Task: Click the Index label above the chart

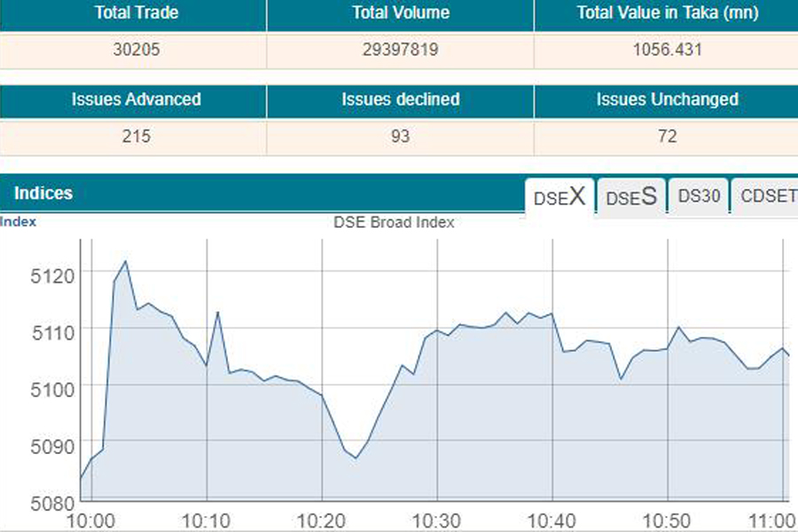Action: click(18, 222)
